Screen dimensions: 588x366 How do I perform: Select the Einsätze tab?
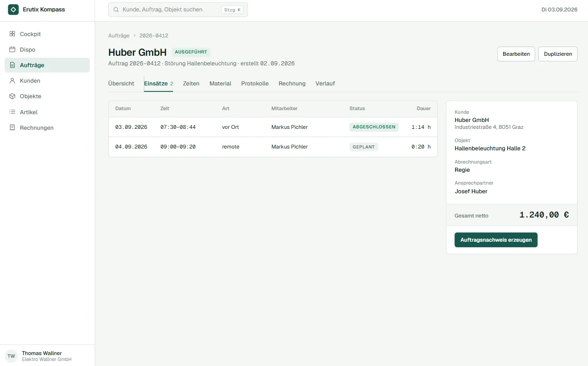pyautogui.click(x=158, y=84)
